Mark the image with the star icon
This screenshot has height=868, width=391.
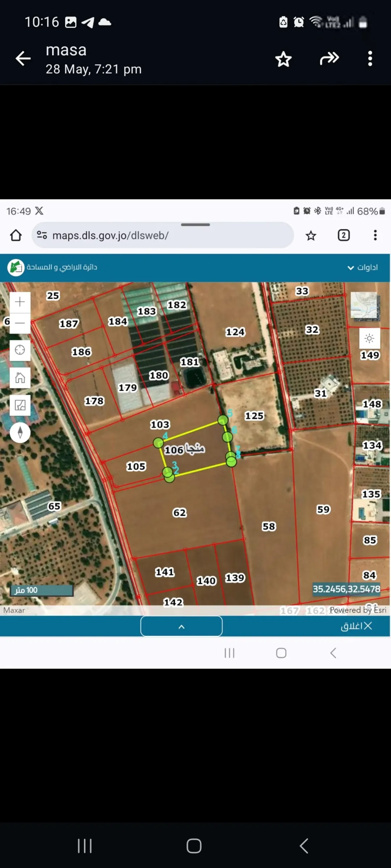point(283,59)
